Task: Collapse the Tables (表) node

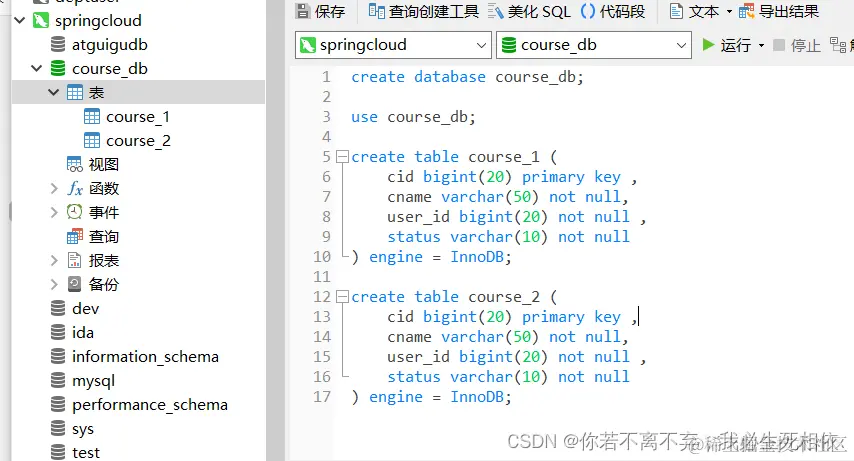Action: coord(53,93)
